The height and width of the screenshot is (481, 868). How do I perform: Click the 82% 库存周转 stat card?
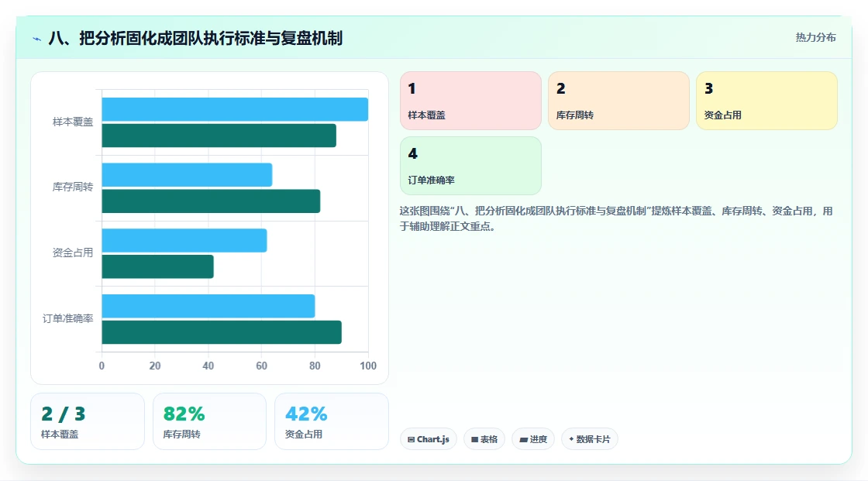[x=210, y=421]
